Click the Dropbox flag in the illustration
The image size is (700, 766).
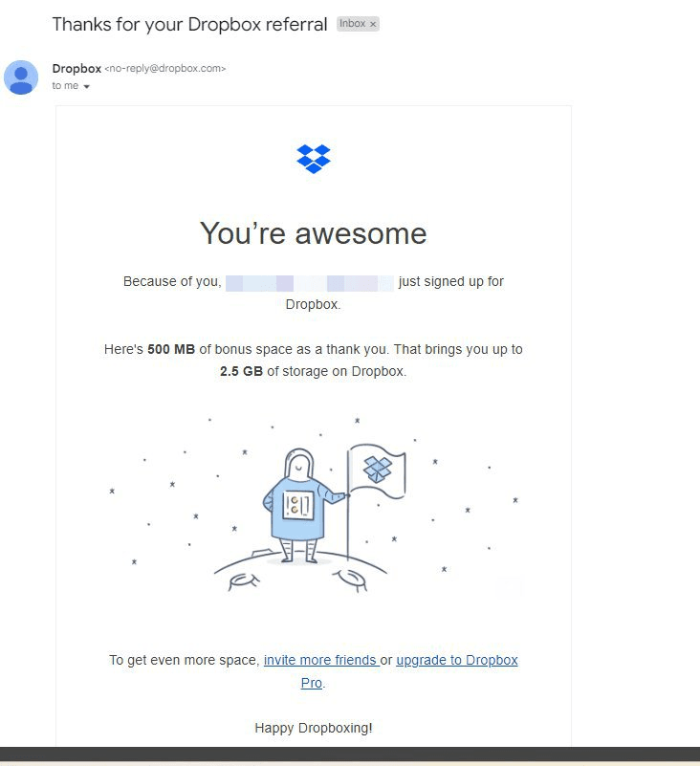pos(377,471)
